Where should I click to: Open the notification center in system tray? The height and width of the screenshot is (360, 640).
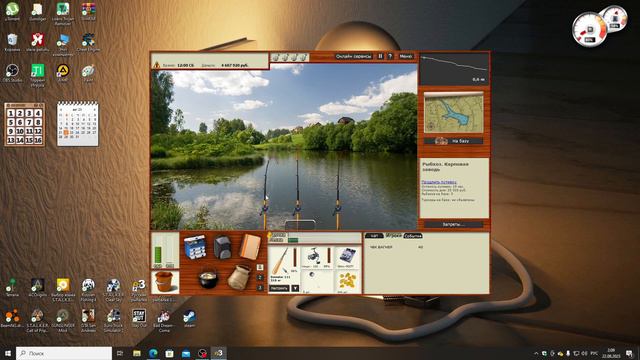tap(629, 353)
